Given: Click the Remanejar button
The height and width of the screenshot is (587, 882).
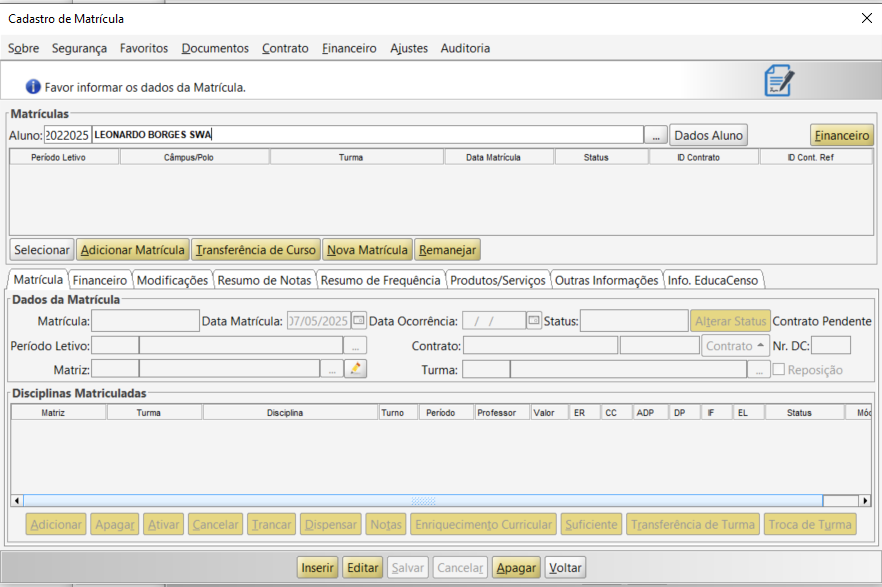Looking at the screenshot, I should (x=447, y=250).
